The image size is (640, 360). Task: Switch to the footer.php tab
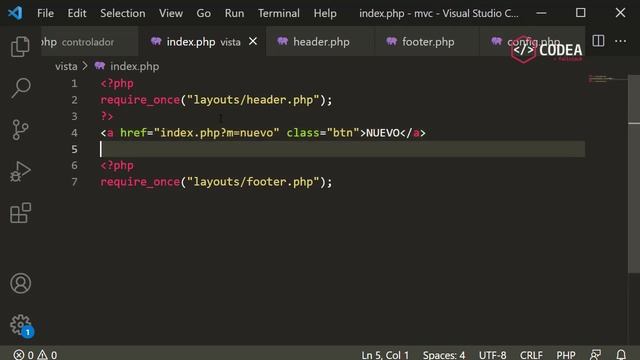[x=427, y=42]
